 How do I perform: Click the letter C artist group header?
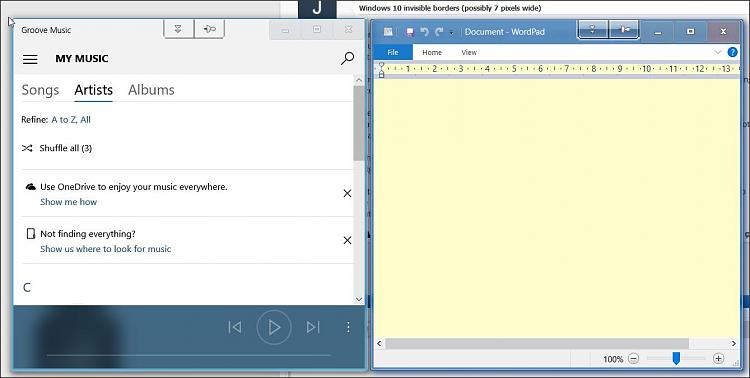(27, 288)
